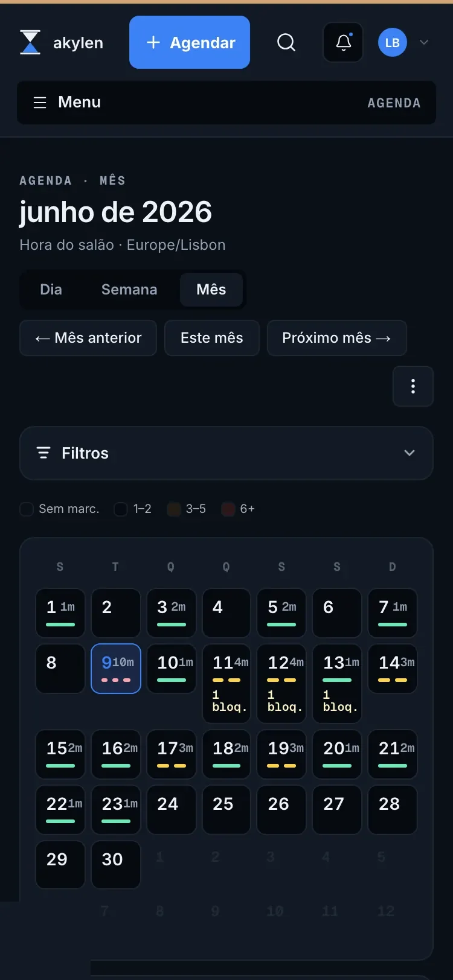Image resolution: width=453 pixels, height=980 pixels.
Task: Select day 9 with 10 appointments
Action: (116, 669)
